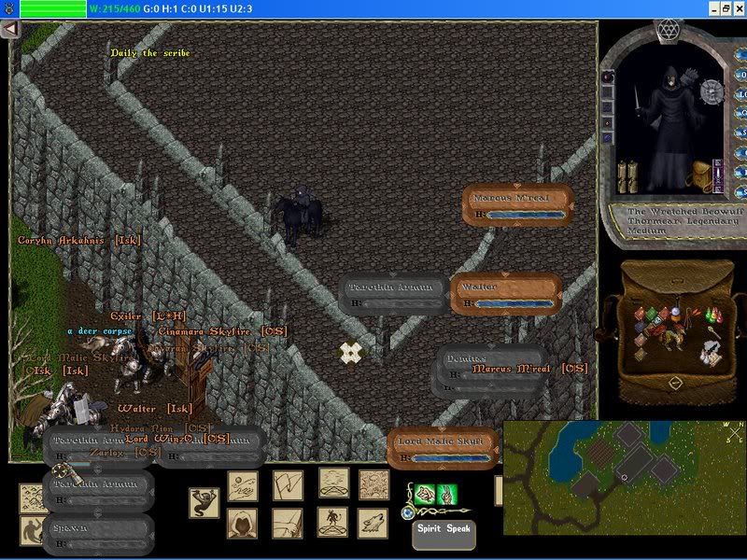Click the "Daily the scribe" name label
The height and width of the screenshot is (560, 747).
coord(150,53)
